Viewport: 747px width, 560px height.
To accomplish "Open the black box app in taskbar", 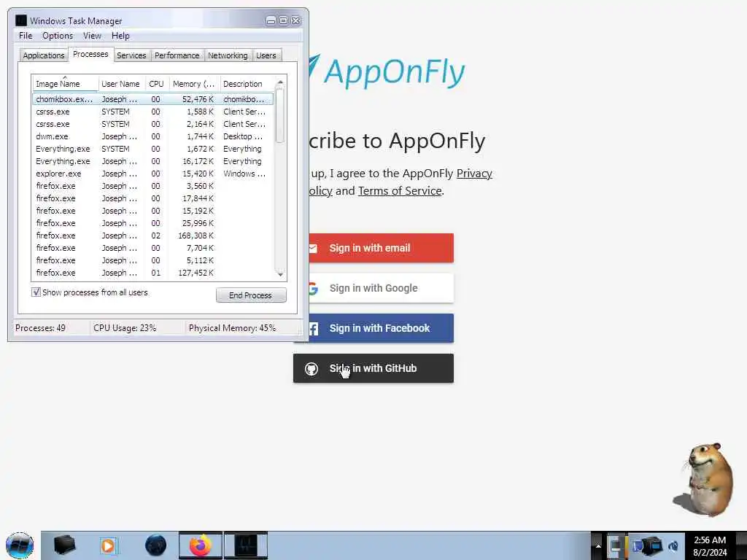I will click(x=64, y=545).
